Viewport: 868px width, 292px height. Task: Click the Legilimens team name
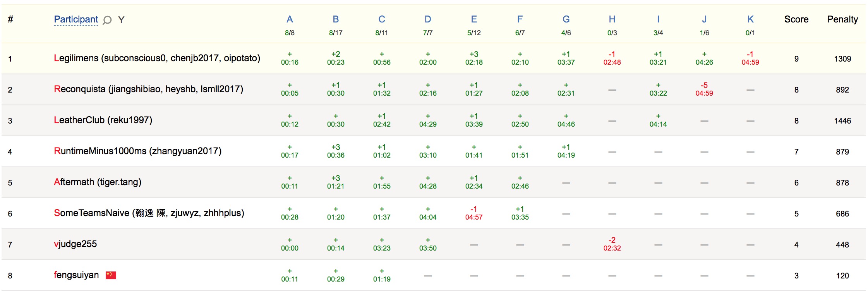pos(157,58)
